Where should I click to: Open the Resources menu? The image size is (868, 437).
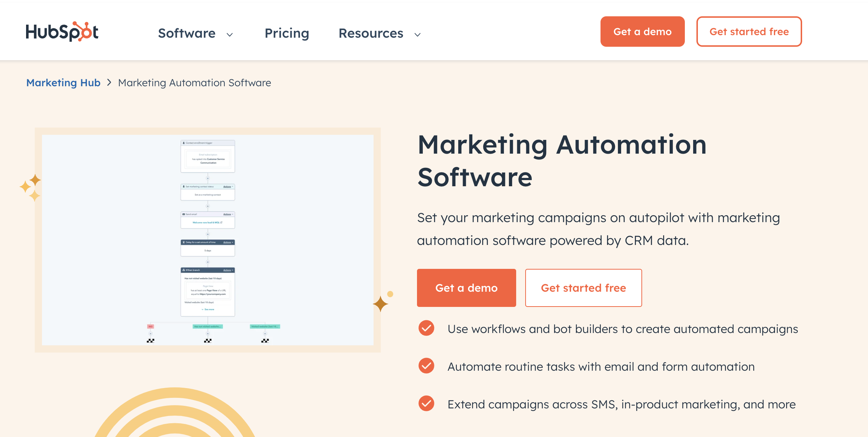click(371, 33)
